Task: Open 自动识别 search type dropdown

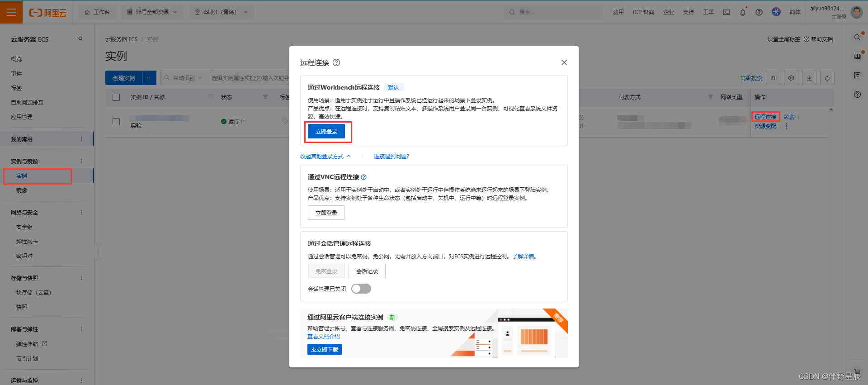Action: (187, 78)
